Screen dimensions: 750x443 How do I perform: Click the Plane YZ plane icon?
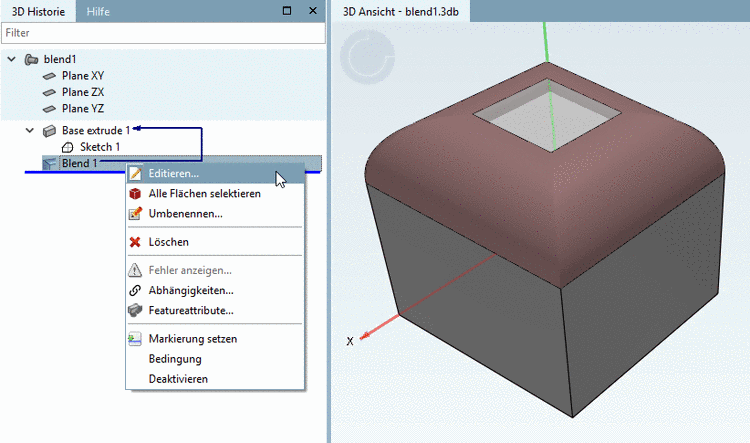click(49, 109)
